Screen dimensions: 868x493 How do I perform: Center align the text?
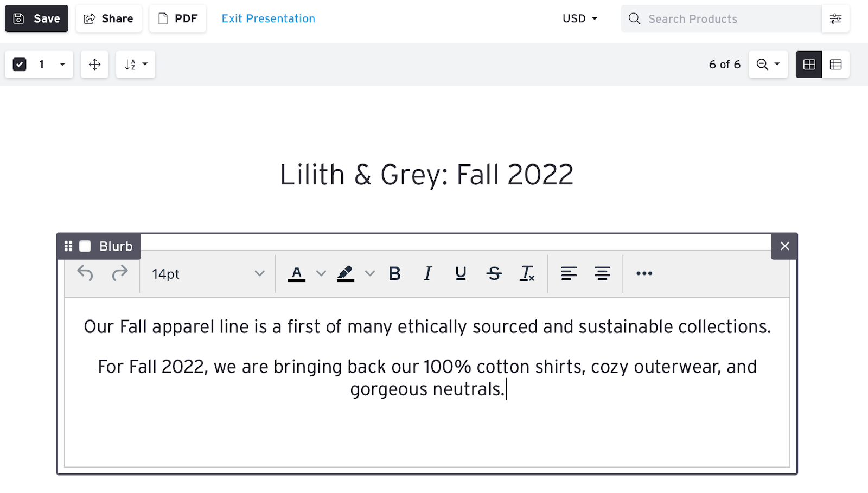tap(602, 273)
